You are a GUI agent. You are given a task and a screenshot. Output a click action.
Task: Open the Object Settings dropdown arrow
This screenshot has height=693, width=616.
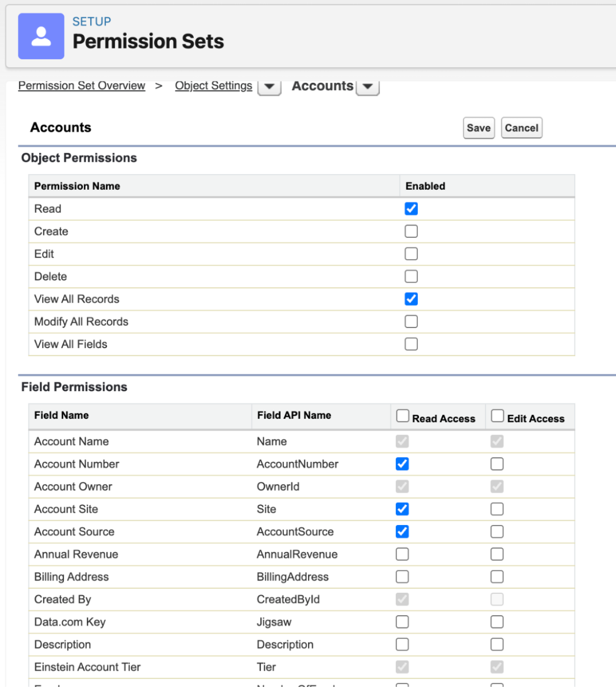click(x=269, y=87)
